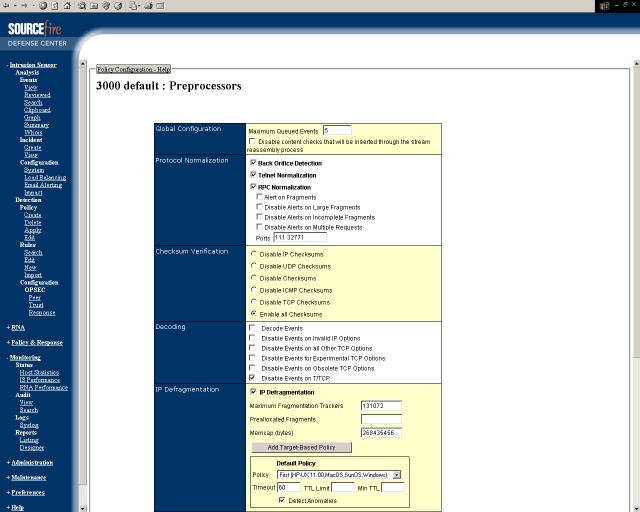Open the browser Search pane icon
Screen dimensions: 640x512
pyautogui.click(x=82, y=6)
